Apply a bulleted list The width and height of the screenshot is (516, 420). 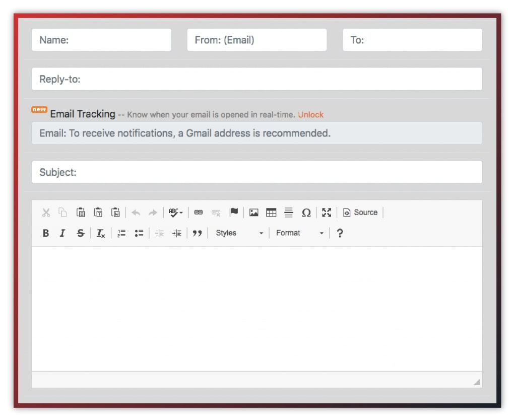(x=139, y=233)
